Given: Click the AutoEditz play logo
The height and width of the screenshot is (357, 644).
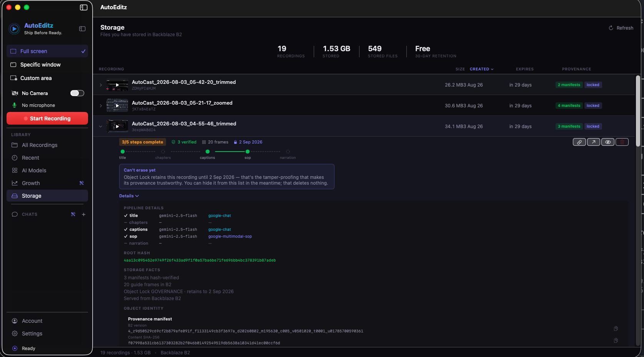Looking at the screenshot, I should point(14,29).
